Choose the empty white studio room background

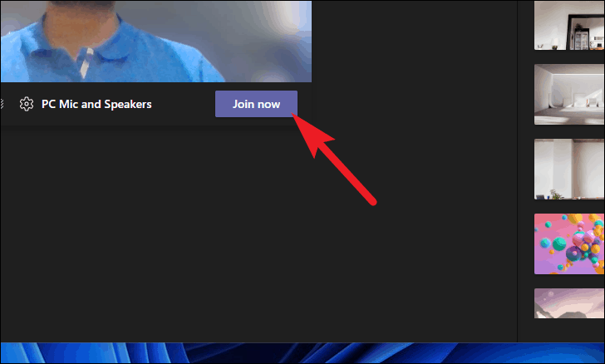pyautogui.click(x=569, y=95)
